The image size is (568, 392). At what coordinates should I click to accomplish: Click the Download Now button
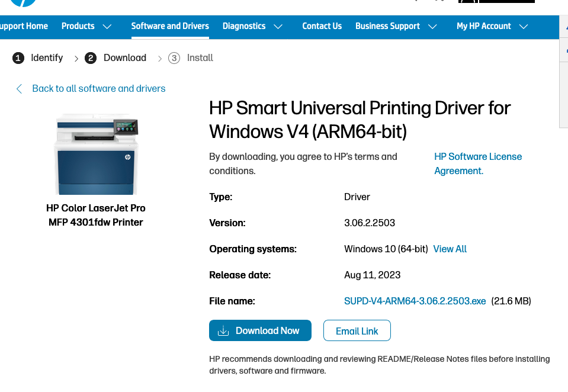(260, 330)
